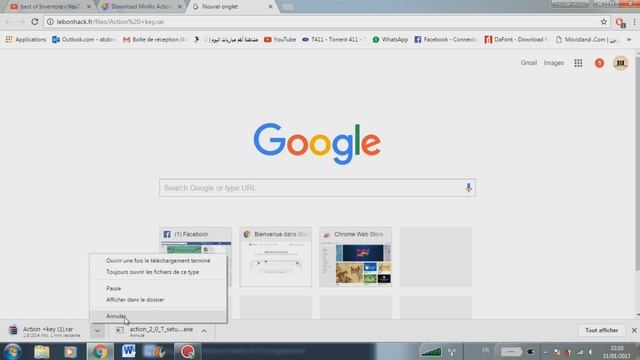The image size is (640, 360).
Task: Open Google notifications badge
Action: 599,63
